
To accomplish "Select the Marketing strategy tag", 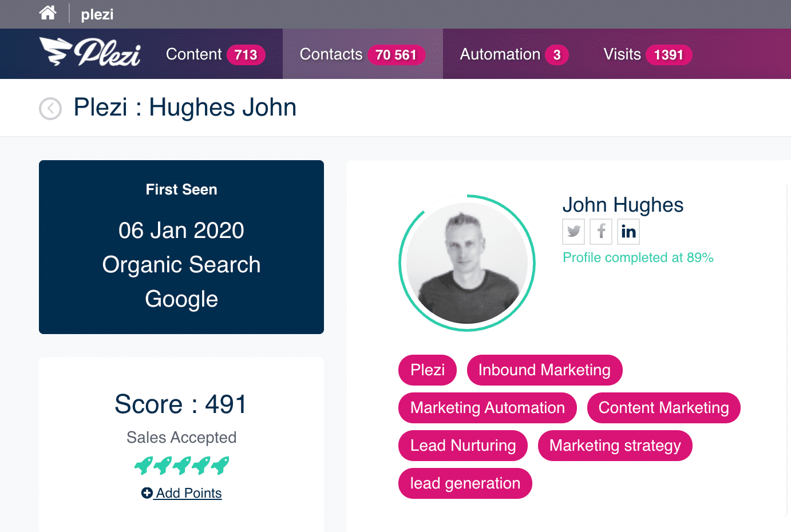I will (x=615, y=446).
